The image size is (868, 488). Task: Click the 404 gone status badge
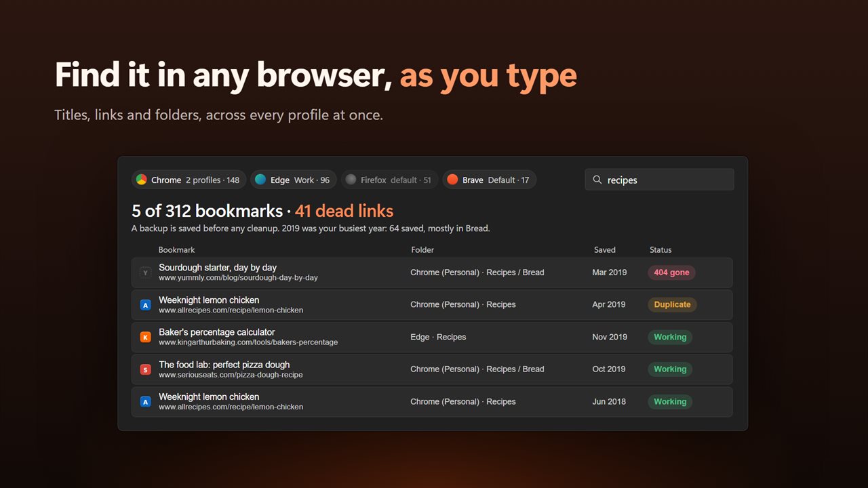coord(671,272)
